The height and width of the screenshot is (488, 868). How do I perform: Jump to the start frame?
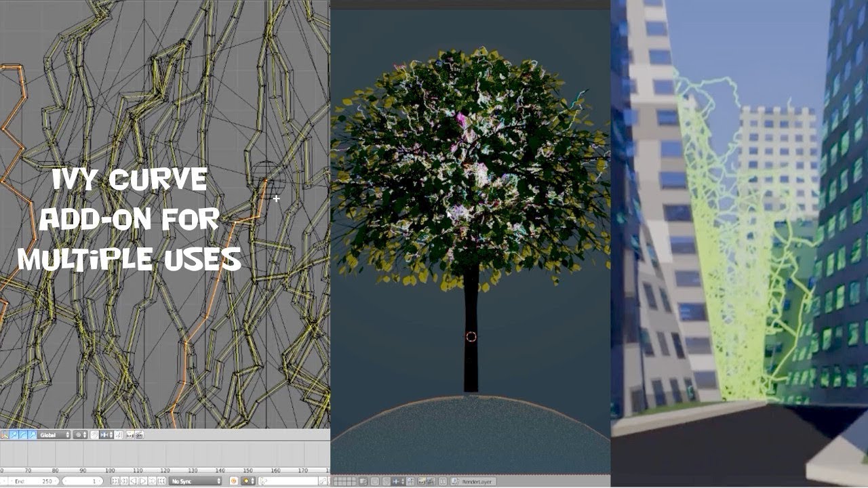tap(115, 481)
